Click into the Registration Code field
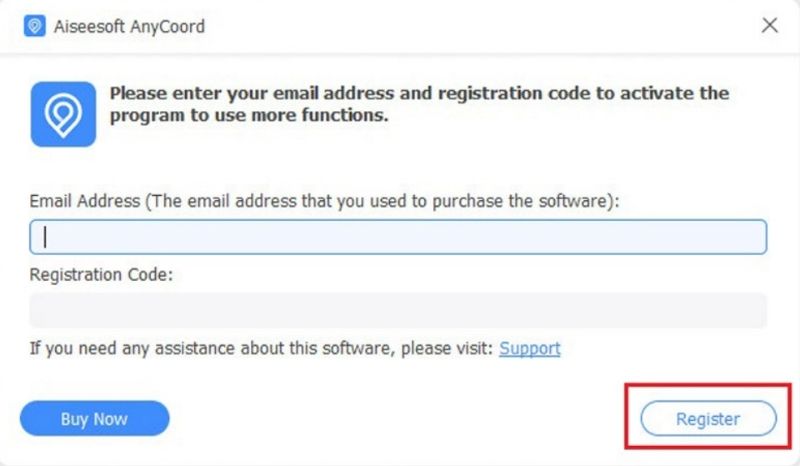 pos(398,310)
